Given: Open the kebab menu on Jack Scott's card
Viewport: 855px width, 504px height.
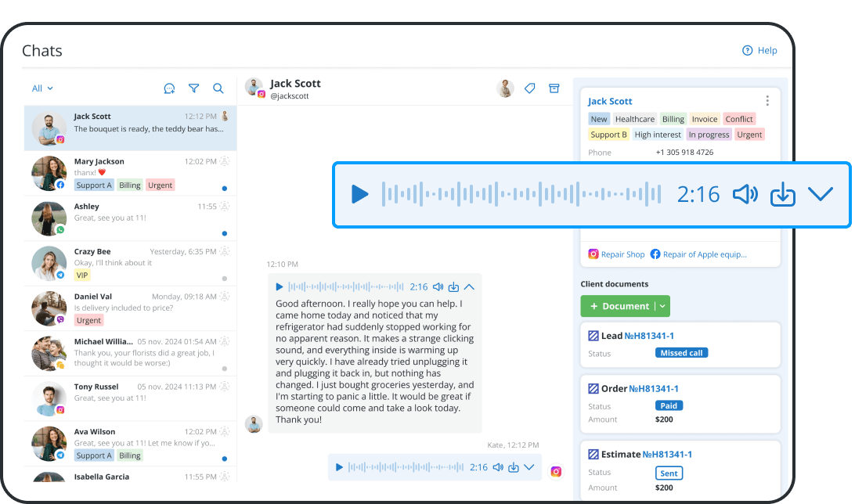Looking at the screenshot, I should coord(767,100).
